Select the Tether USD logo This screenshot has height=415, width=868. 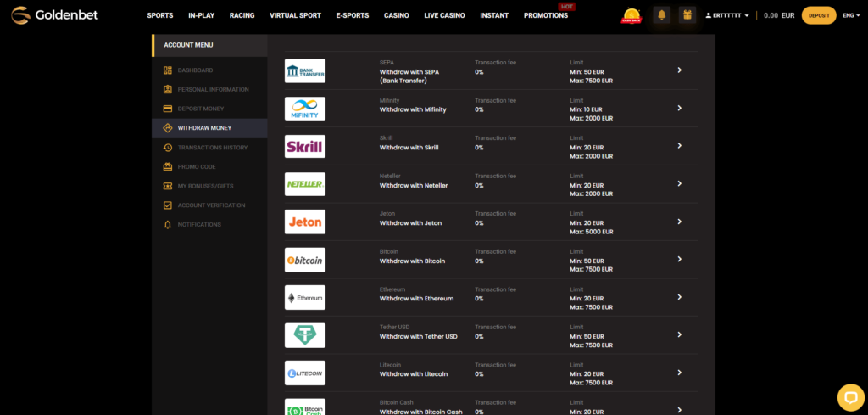305,335
